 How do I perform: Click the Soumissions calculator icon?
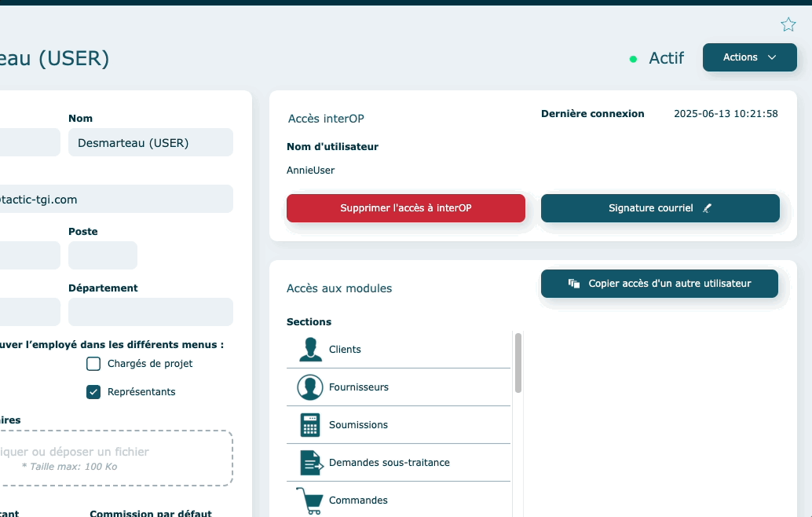[x=310, y=425]
